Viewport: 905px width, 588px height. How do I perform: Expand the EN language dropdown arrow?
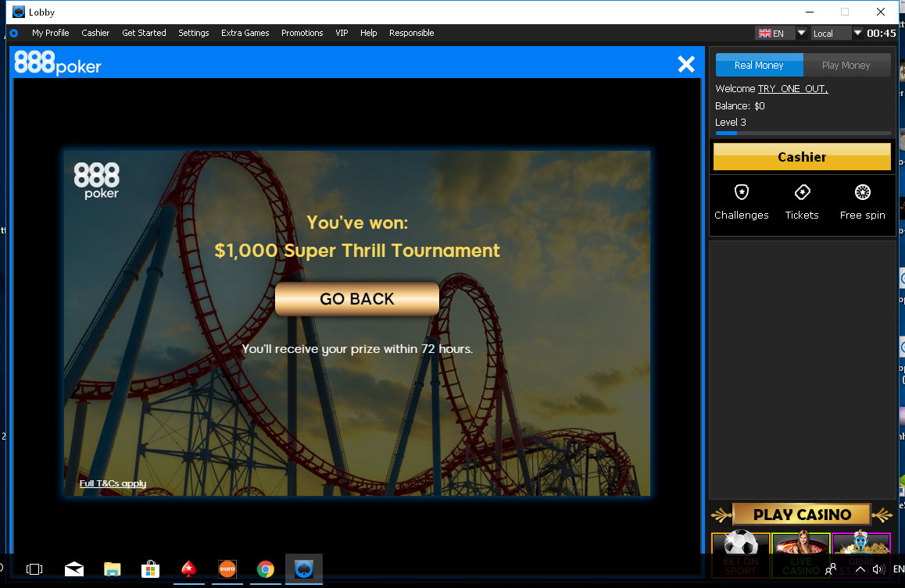(801, 33)
